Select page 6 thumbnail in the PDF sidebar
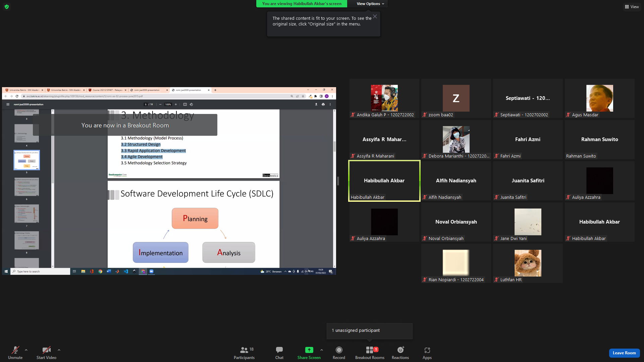The height and width of the screenshot is (362, 644). pos(26,187)
